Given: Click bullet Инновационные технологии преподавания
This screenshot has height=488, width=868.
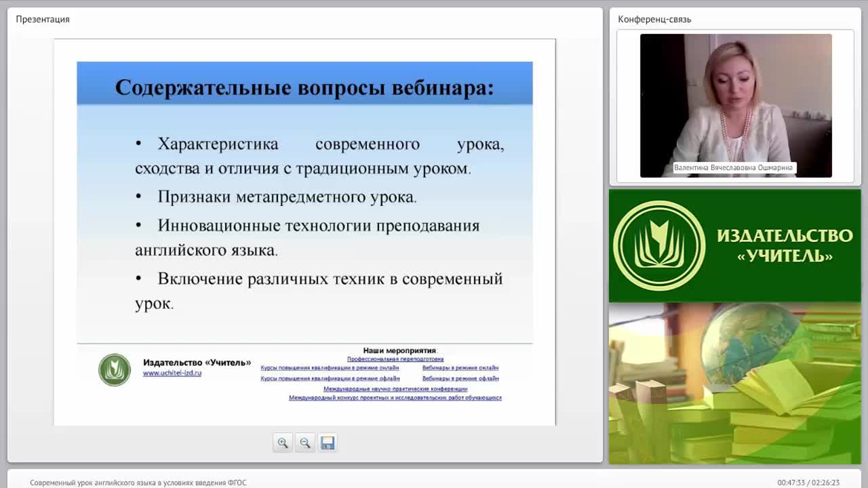Looking at the screenshot, I should point(308,237).
